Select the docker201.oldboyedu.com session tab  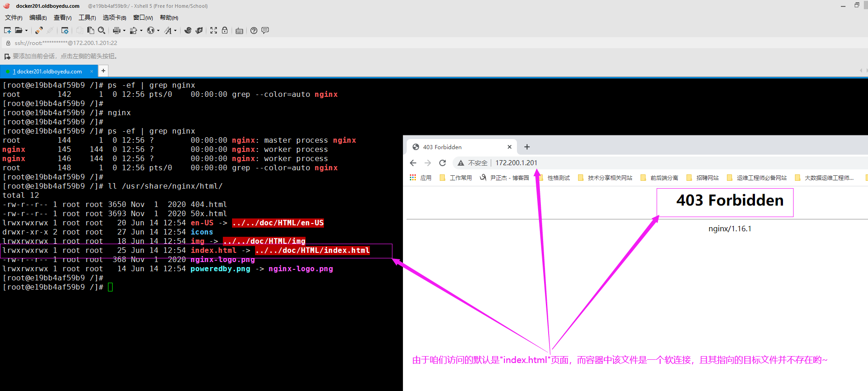[49, 72]
